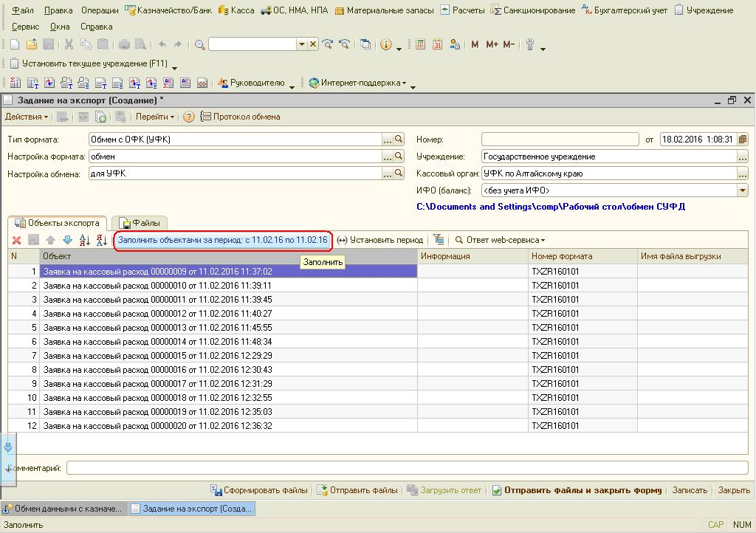Open the date picker beside document date
The width and height of the screenshot is (756, 533).
coord(743,139)
